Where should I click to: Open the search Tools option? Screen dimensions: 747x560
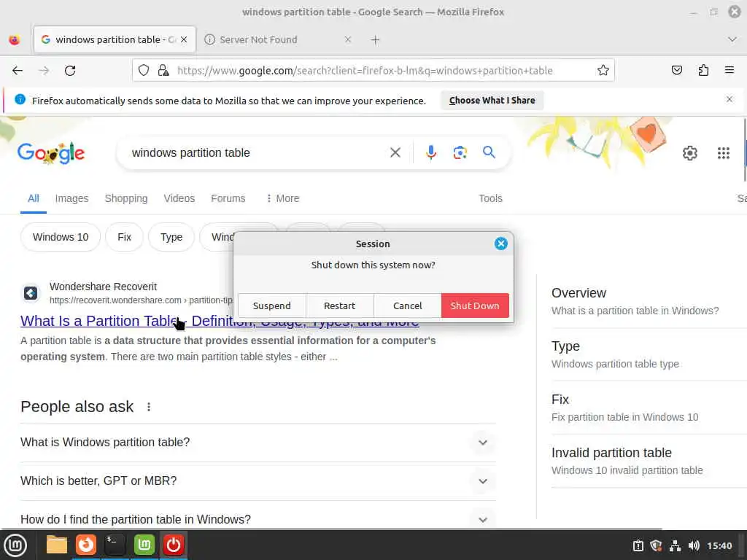pyautogui.click(x=490, y=198)
